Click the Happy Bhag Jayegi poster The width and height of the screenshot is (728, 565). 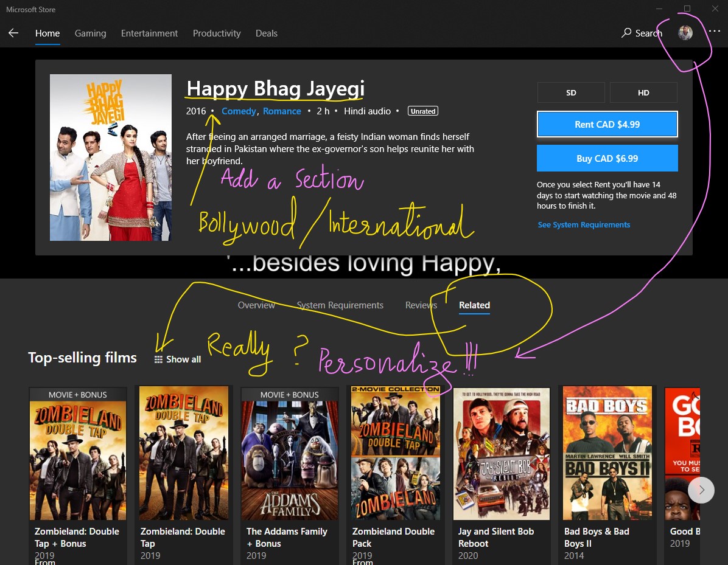click(111, 158)
